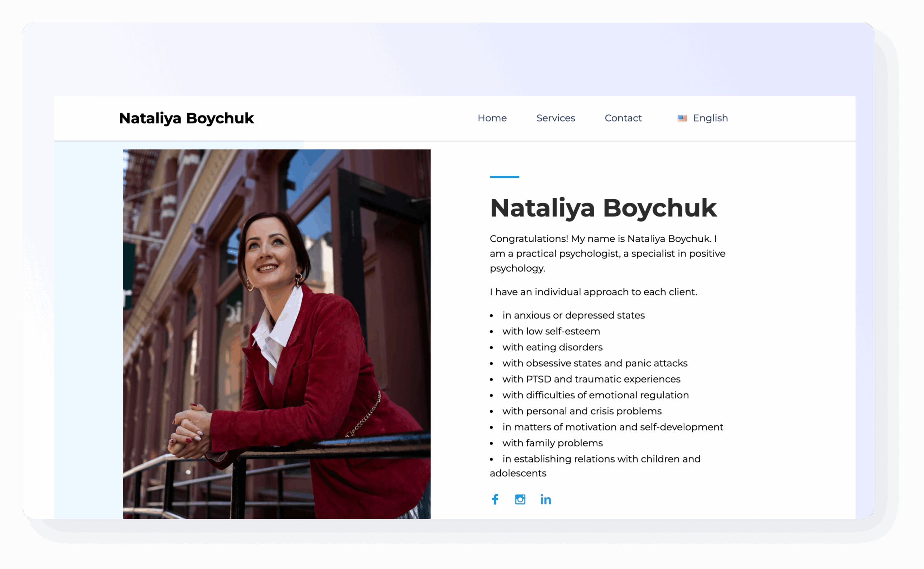Click 'with eating disorders' list item

click(552, 347)
